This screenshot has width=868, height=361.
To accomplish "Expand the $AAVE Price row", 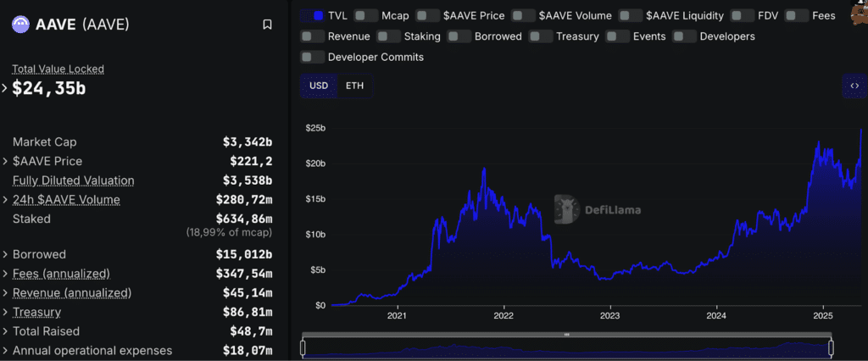I will 4,161.
